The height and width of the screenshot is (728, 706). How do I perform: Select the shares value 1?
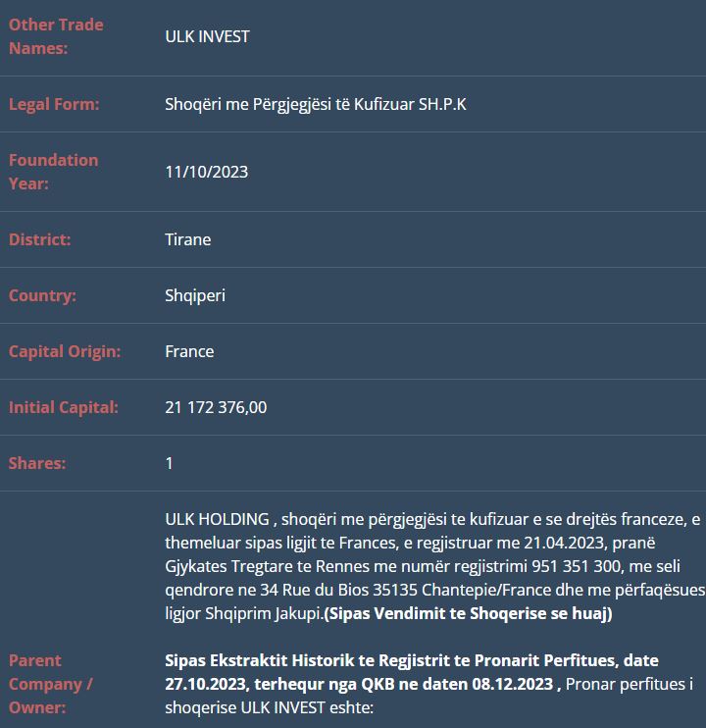click(x=169, y=463)
